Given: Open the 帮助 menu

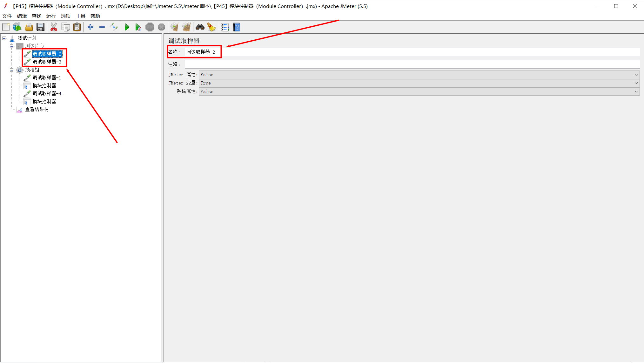Looking at the screenshot, I should coord(95,16).
